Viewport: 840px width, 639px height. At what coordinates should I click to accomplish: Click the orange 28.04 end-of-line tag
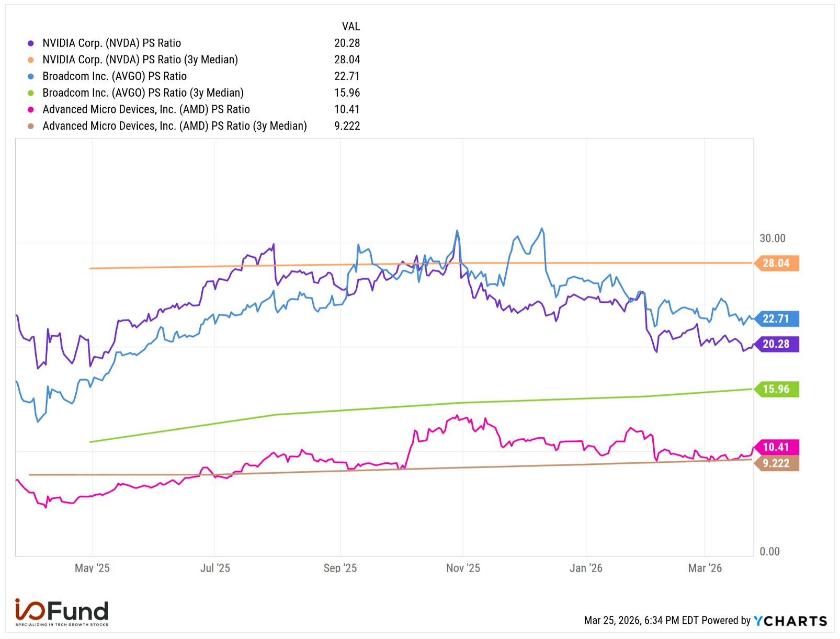pyautogui.click(x=777, y=263)
